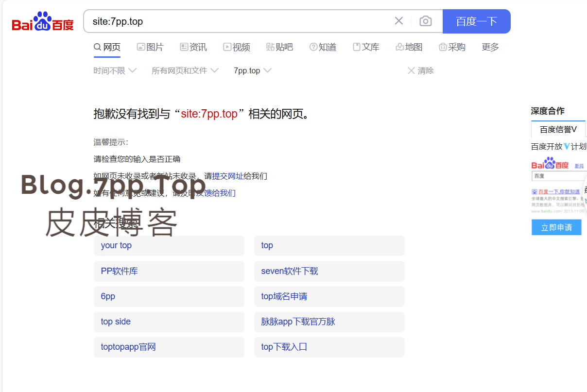This screenshot has width=587, height=392.
Task: Open the Baidu promo thumbnail image
Action: 559,185
